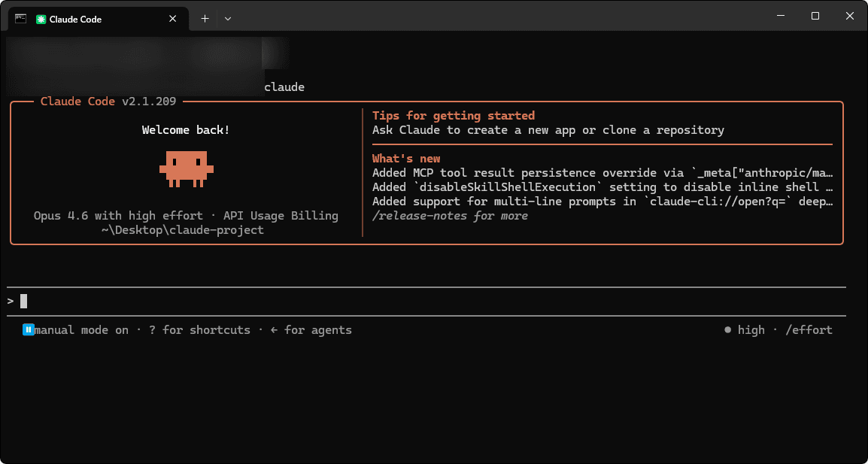
Task: Click the green Claude Code tab icon
Action: click(x=41, y=19)
